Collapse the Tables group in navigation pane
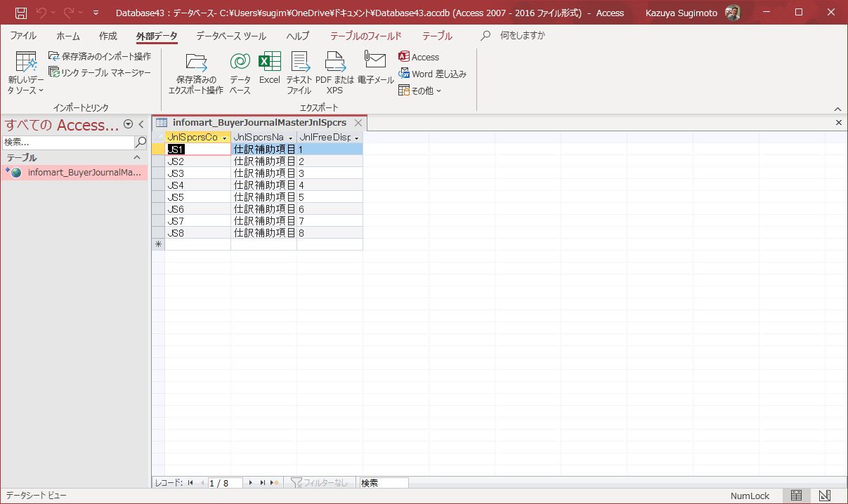 tap(137, 158)
